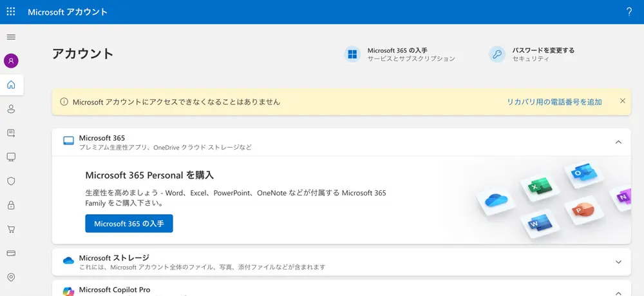This screenshot has width=644, height=296.
Task: Click the key icon for password change
Action: (x=497, y=54)
